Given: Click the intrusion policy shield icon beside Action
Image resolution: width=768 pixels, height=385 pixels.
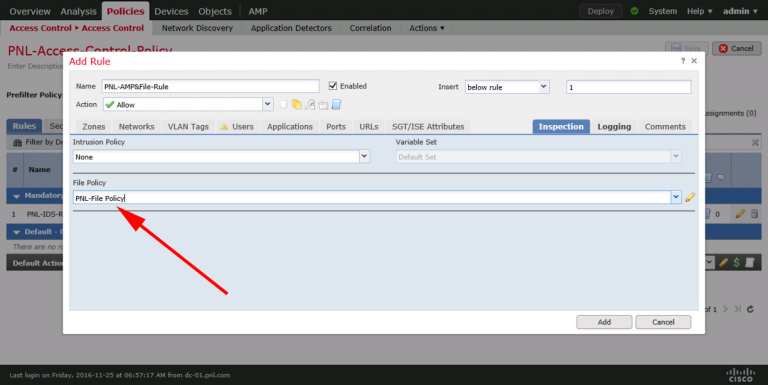Looking at the screenshot, I should (284, 104).
